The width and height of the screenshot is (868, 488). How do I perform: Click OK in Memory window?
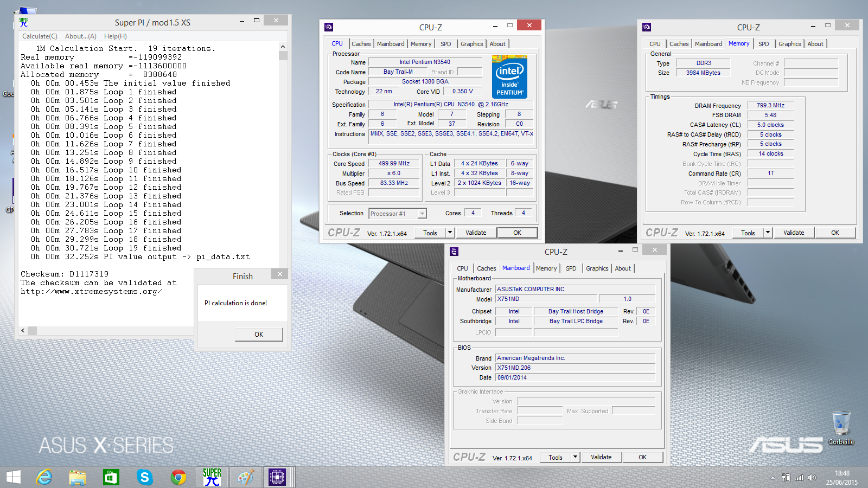tap(835, 233)
